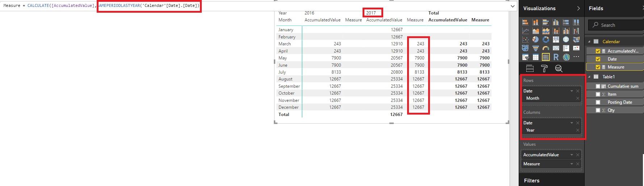
Task: Select the slicer visual
Action: tap(525, 57)
